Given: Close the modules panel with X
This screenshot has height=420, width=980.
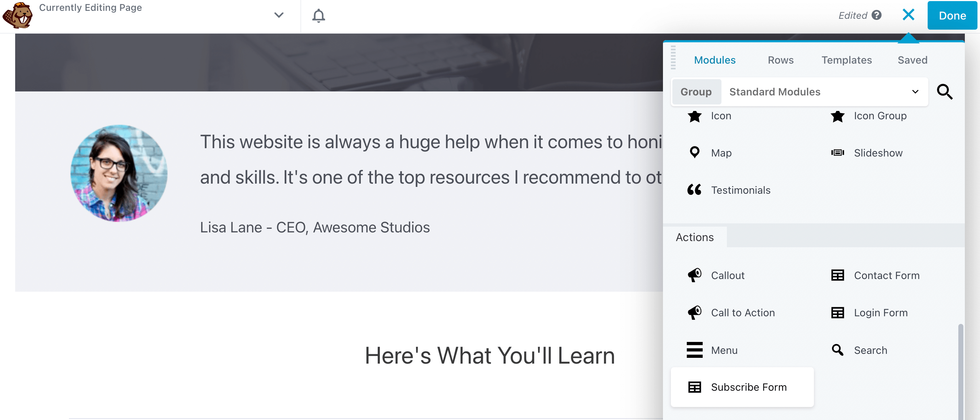Looking at the screenshot, I should tap(908, 15).
